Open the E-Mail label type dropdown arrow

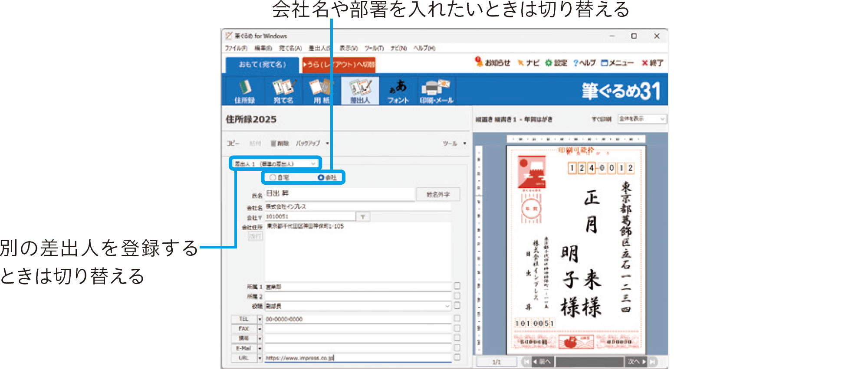click(260, 348)
